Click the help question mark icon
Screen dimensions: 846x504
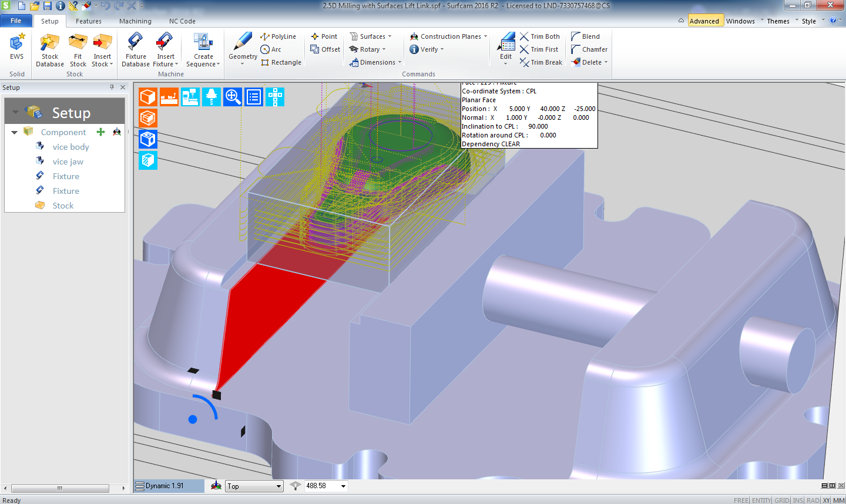tap(833, 21)
